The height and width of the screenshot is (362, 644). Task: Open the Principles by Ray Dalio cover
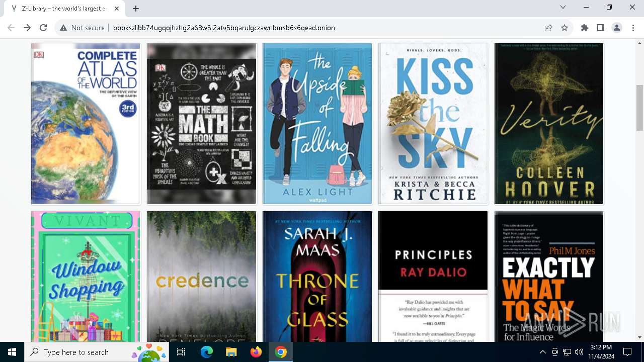point(433,277)
